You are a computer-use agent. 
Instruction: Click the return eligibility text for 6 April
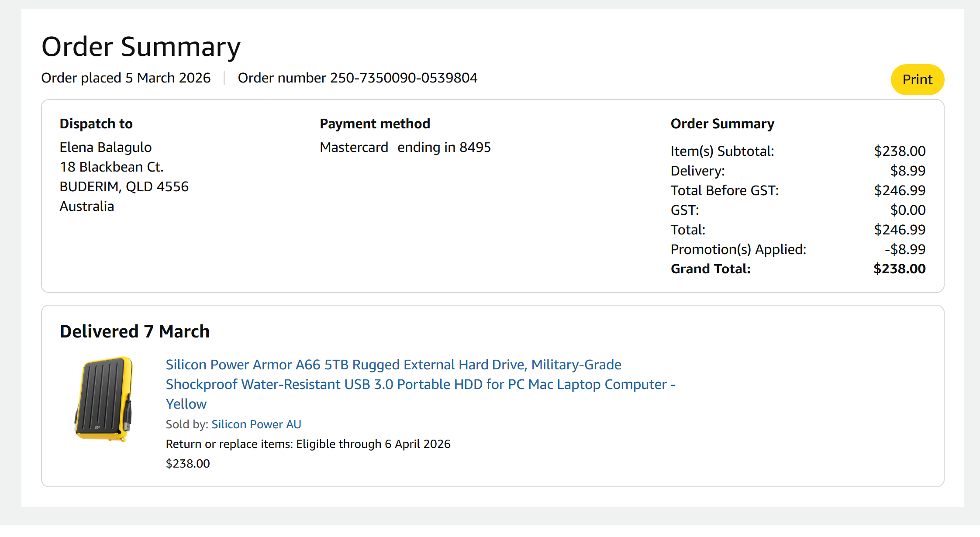coord(308,444)
